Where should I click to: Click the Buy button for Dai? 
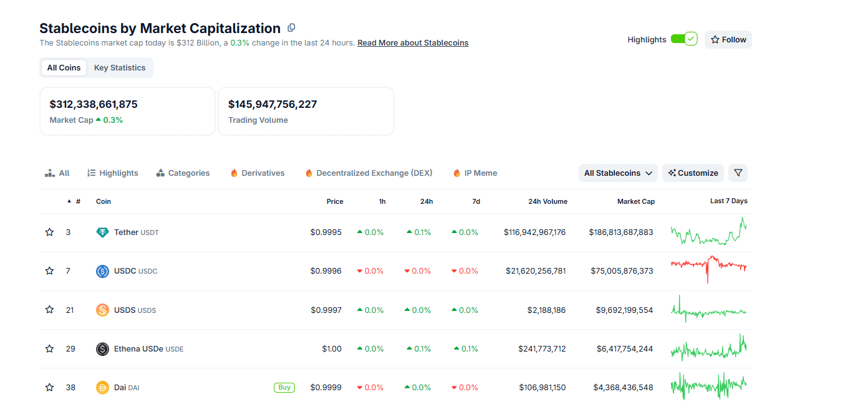click(284, 387)
